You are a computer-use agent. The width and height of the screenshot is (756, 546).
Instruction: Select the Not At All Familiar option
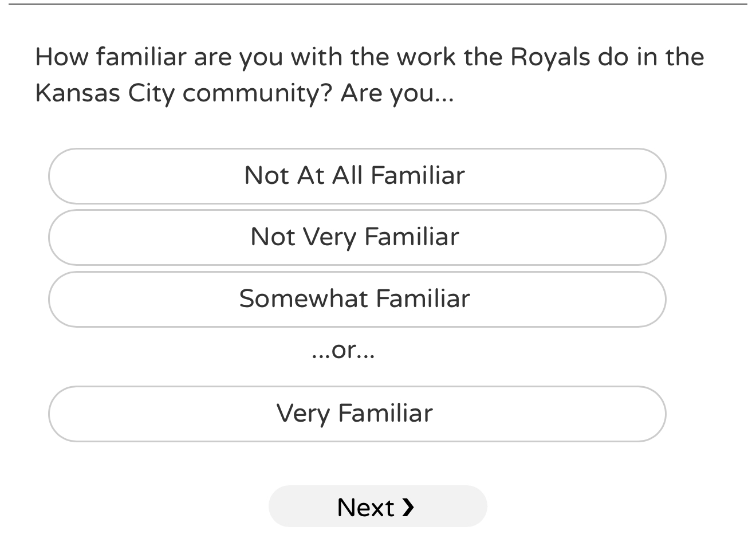tap(357, 176)
